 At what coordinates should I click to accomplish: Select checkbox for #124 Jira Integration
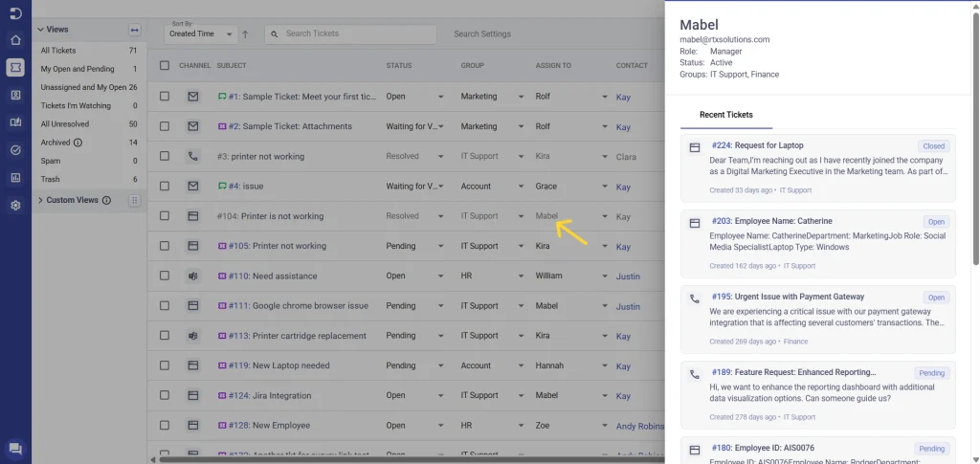pyautogui.click(x=165, y=395)
